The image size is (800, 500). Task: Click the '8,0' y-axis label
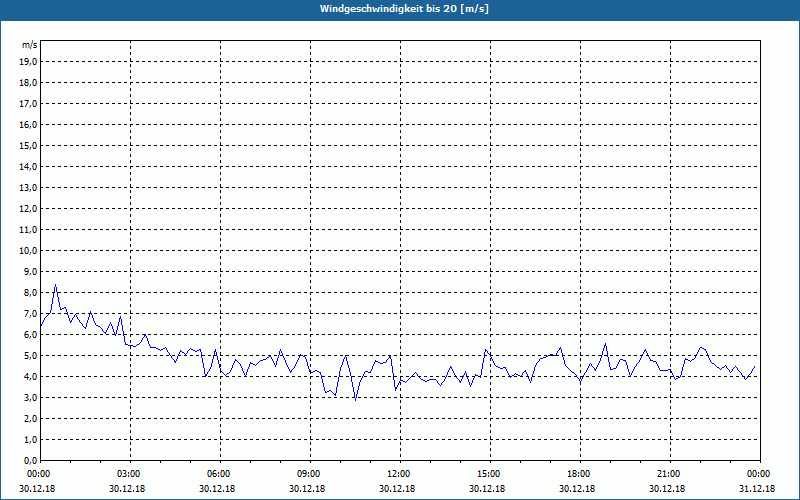[x=29, y=292]
